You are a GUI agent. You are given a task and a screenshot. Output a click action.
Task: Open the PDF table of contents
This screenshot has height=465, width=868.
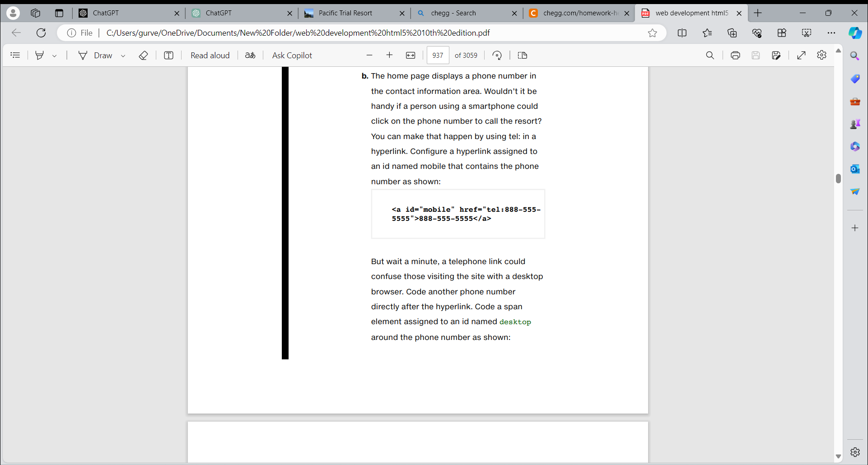(15, 55)
